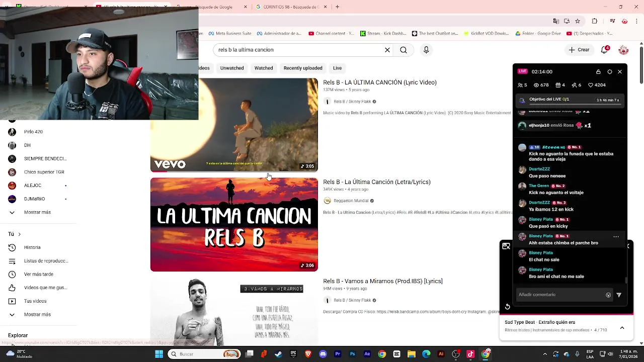Open the La Última Canción Letra/Lyrics thumbnail
Viewport: 644px width, 362px height.
coord(234,224)
